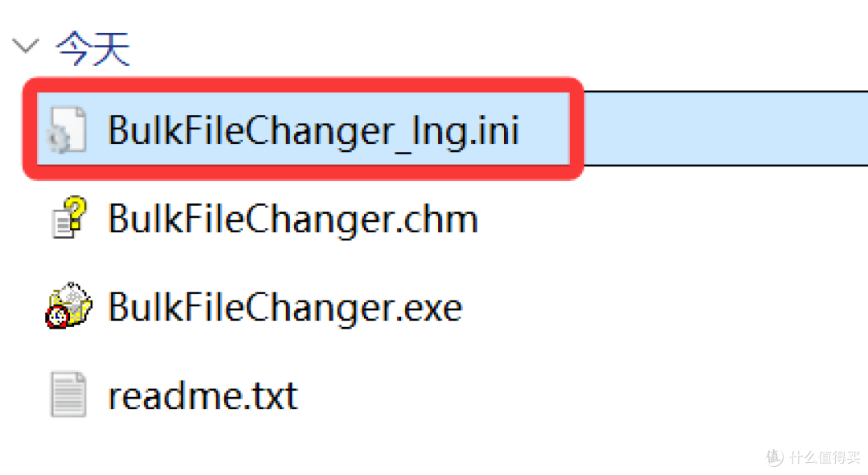The width and height of the screenshot is (868, 475).
Task: Select the BulkFileChanger.chm file name
Action: [293, 219]
